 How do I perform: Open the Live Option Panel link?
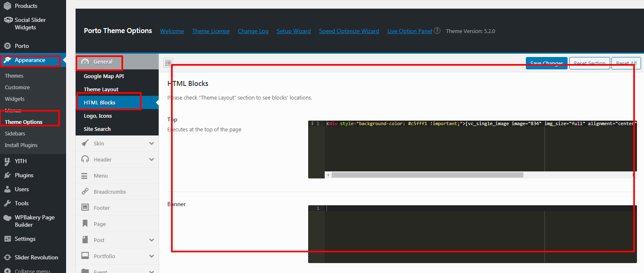click(x=410, y=31)
